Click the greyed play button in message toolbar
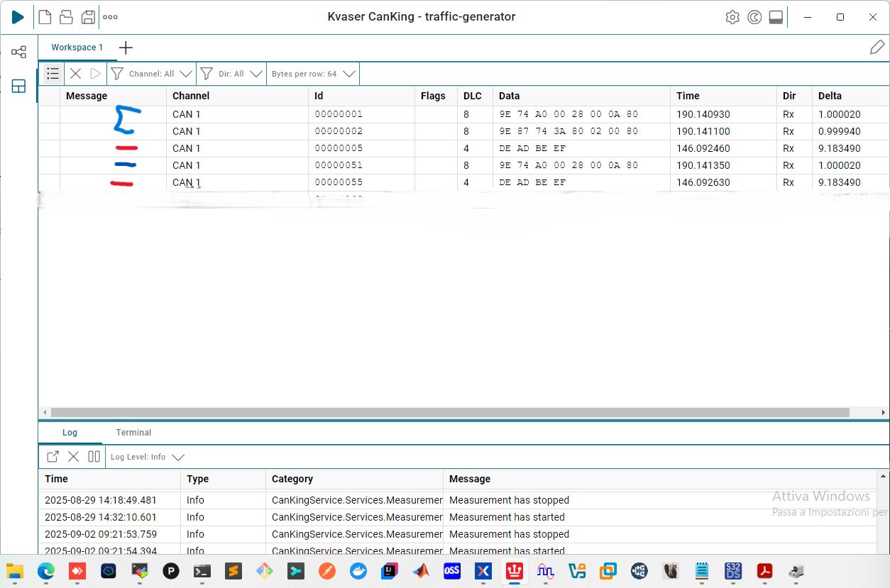This screenshot has height=588, width=890. 95,74
